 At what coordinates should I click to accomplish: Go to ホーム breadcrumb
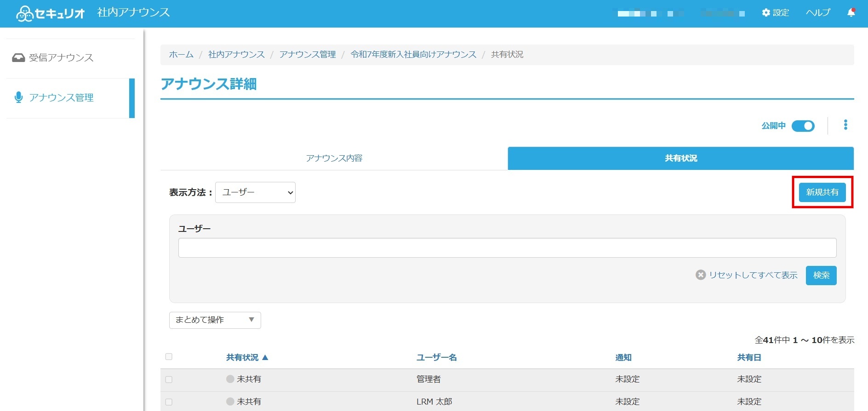click(x=181, y=55)
